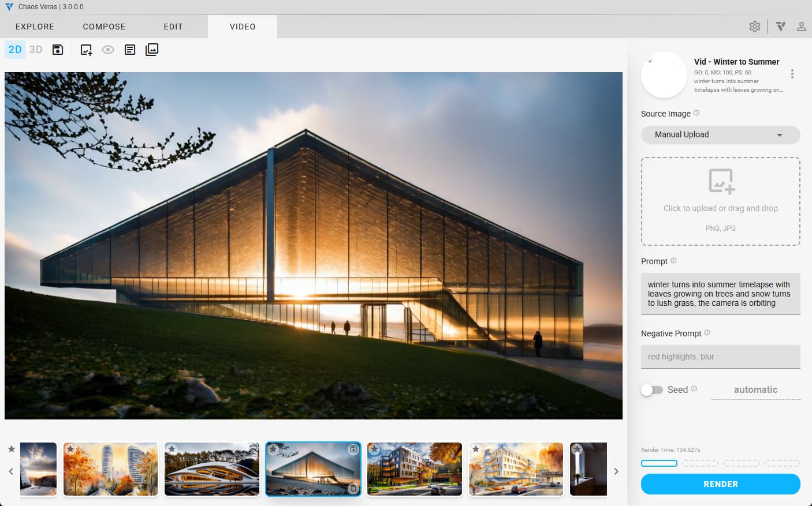Toggle the eye visibility icon in toolbar
This screenshot has width=812, height=506.
point(108,50)
